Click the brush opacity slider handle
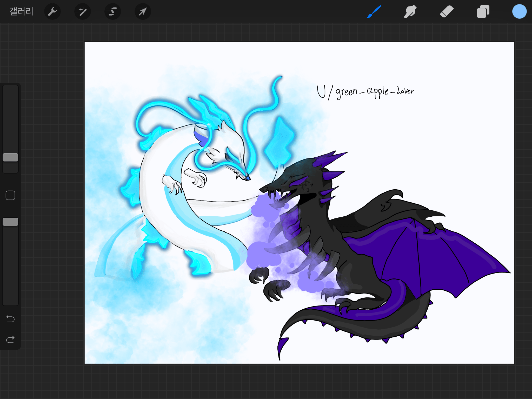The image size is (532, 399). tap(10, 222)
